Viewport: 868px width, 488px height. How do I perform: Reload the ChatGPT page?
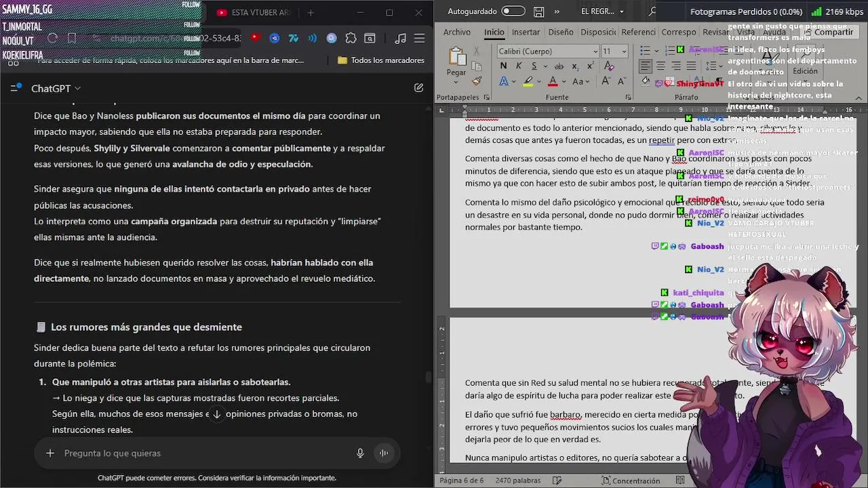[x=53, y=39]
